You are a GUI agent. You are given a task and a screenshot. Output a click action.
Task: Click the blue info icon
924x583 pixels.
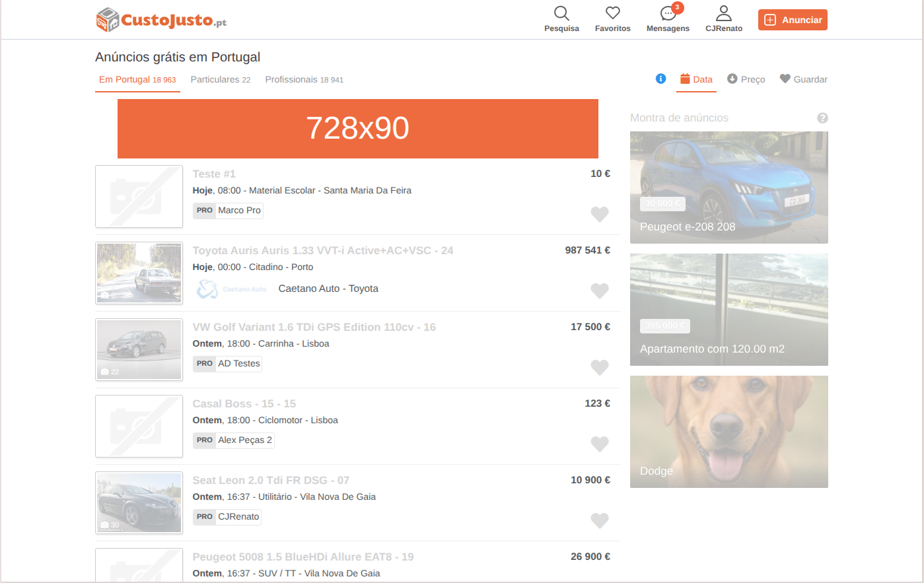point(660,79)
